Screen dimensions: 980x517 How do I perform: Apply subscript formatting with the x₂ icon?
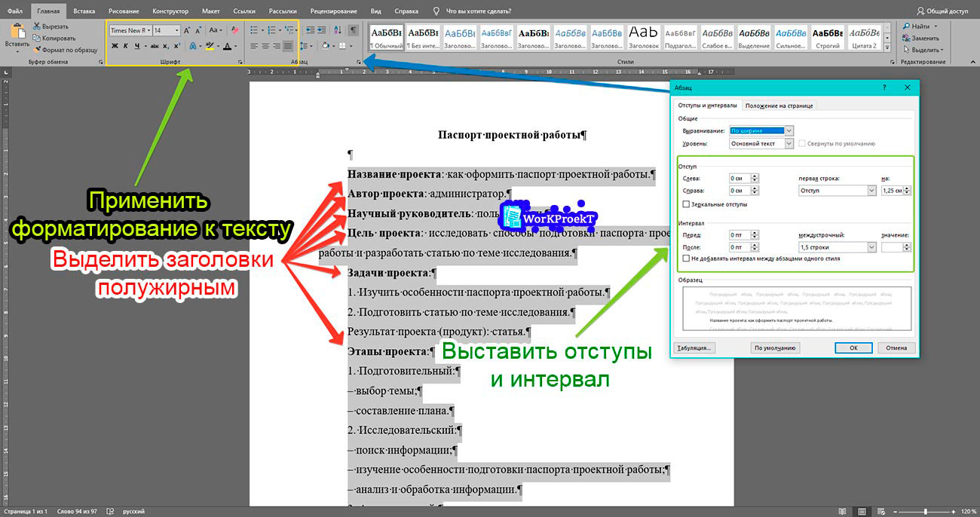(x=165, y=46)
